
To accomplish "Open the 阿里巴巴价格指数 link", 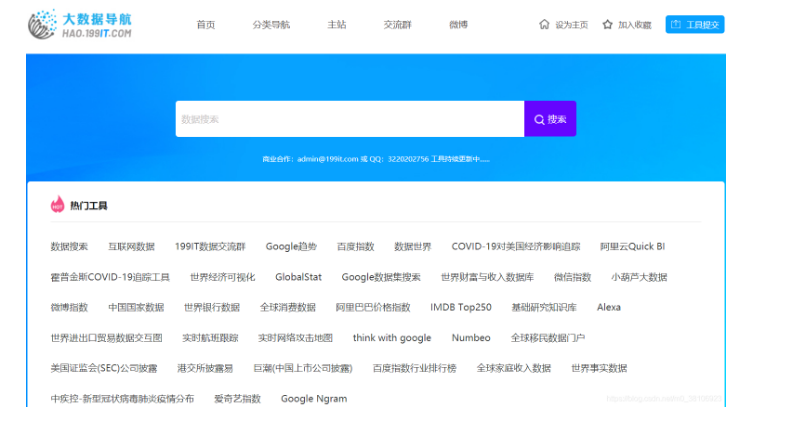I will tap(373, 307).
